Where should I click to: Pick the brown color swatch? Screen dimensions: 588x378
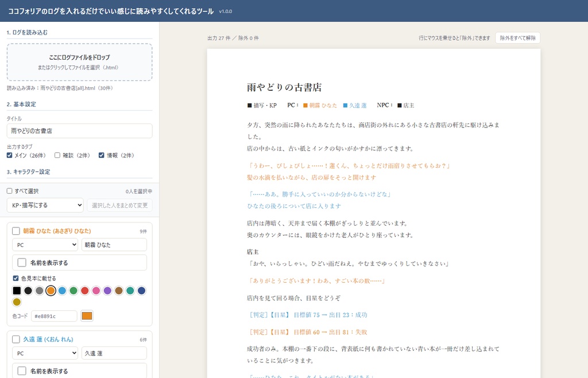(119, 291)
